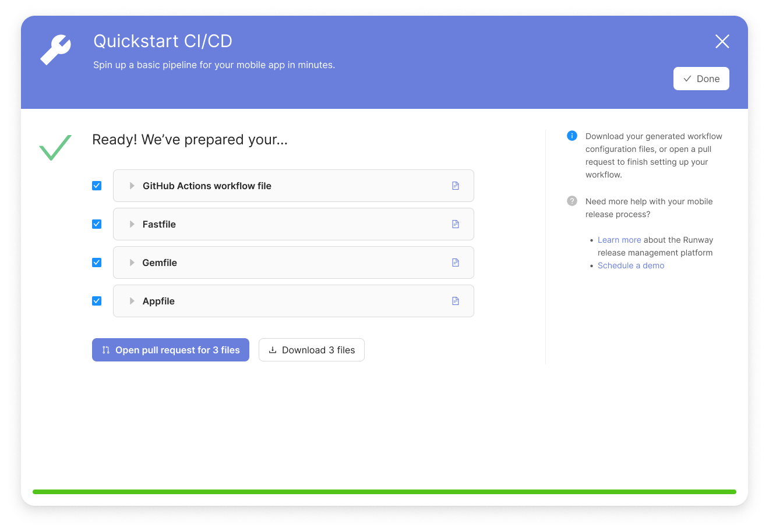
Task: Open the Learn more link
Action: click(619, 240)
